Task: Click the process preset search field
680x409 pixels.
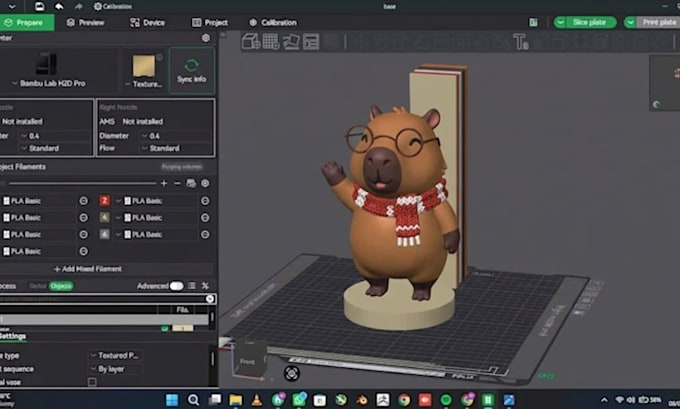Action: pos(102,298)
